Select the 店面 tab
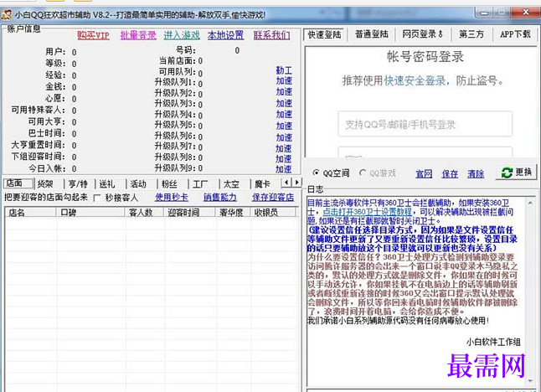Image resolution: width=541 pixels, height=392 pixels. click(18, 183)
